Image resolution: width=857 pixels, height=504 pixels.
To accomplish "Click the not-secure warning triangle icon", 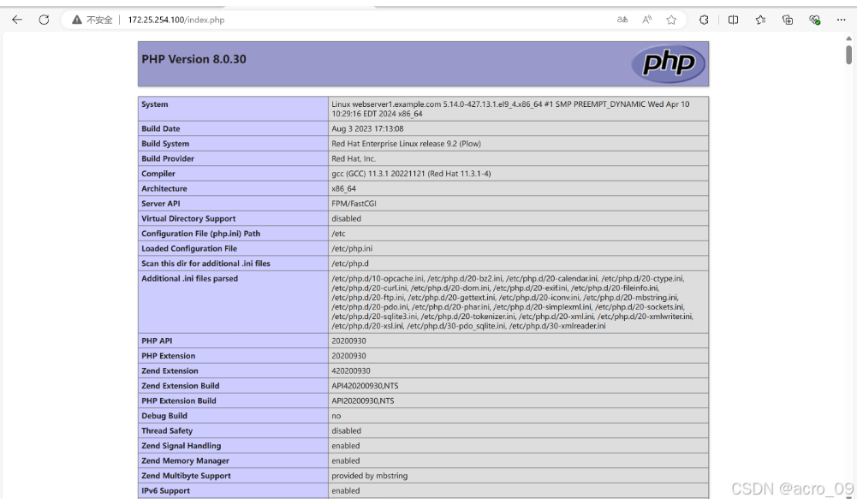I will pos(77,20).
